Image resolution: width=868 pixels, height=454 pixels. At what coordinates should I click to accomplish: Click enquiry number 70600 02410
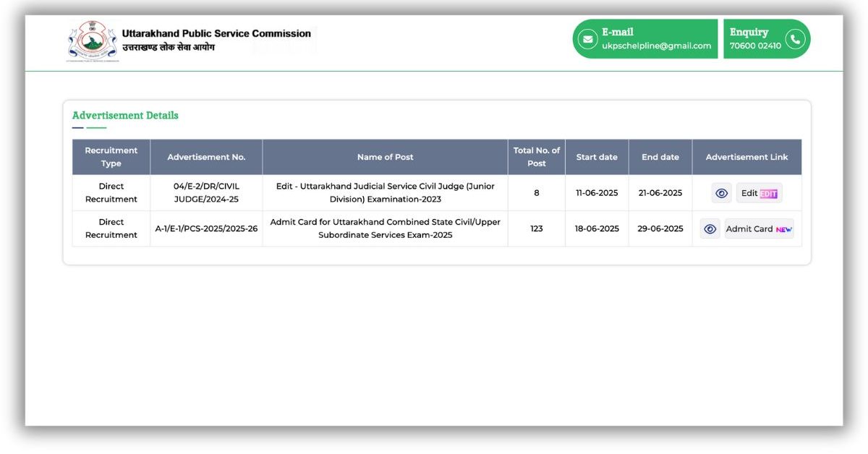click(755, 46)
